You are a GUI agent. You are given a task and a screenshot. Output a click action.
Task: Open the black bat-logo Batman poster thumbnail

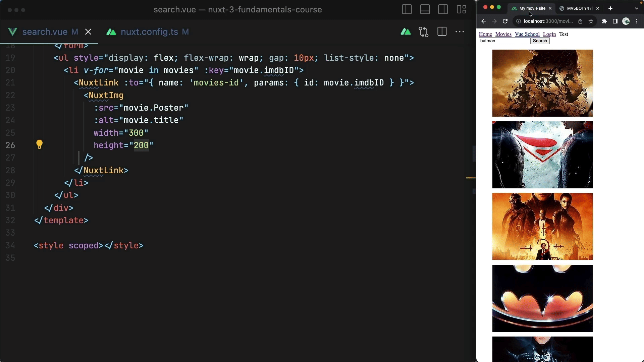(543, 298)
